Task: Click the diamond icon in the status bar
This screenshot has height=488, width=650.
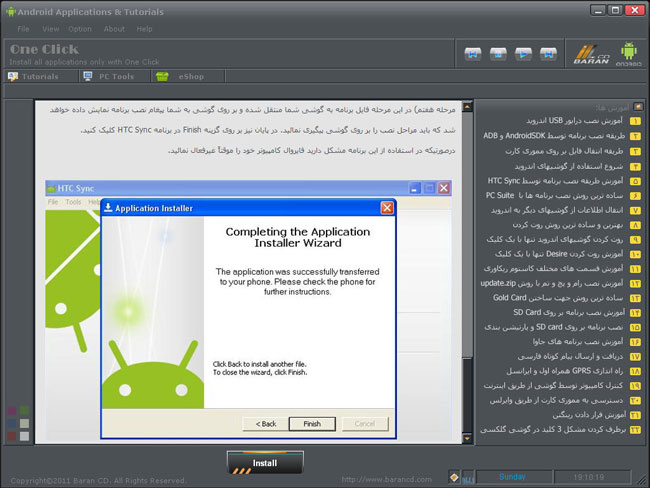Action: [x=454, y=477]
